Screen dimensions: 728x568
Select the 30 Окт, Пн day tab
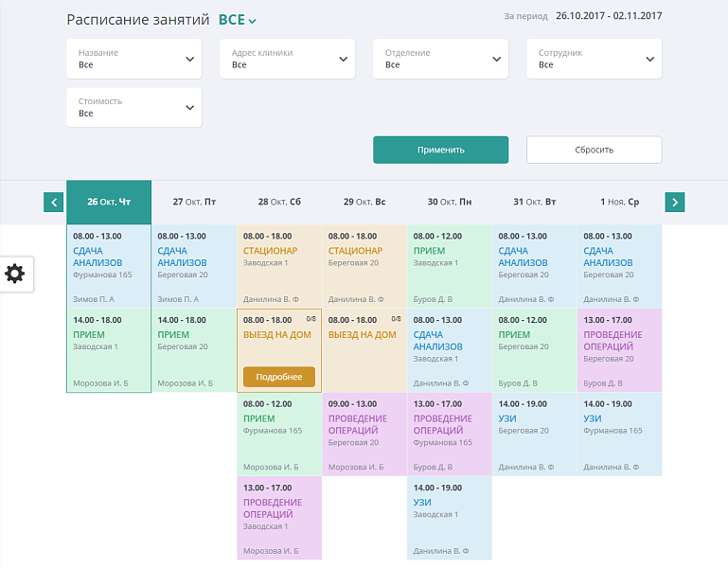tap(450, 202)
